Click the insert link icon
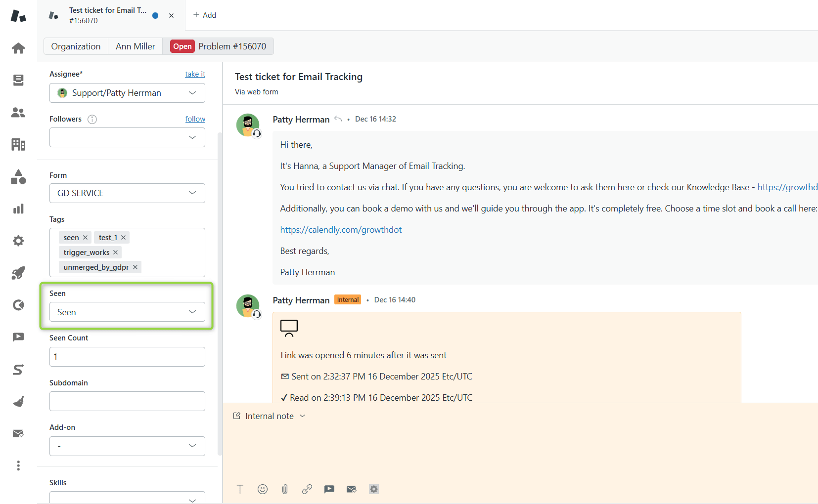The image size is (818, 504). [x=307, y=489]
